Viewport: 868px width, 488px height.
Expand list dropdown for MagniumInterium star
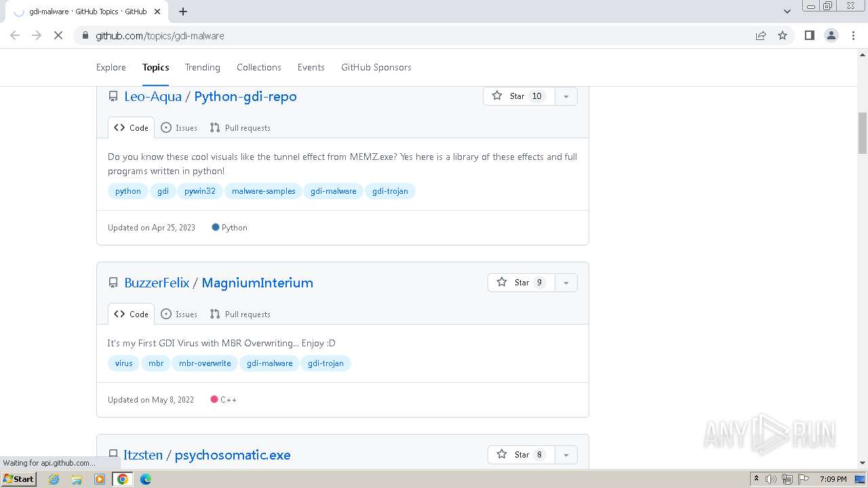pyautogui.click(x=566, y=283)
